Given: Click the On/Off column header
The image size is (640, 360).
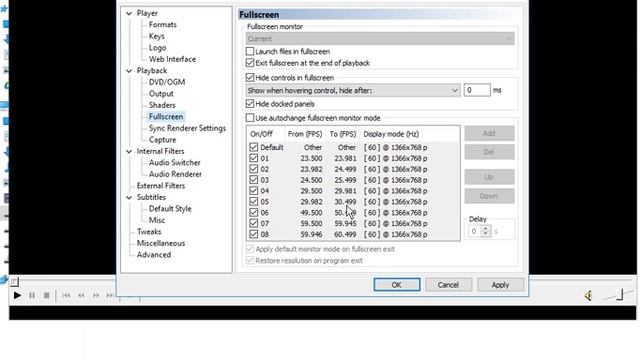Looking at the screenshot, I should 262,134.
